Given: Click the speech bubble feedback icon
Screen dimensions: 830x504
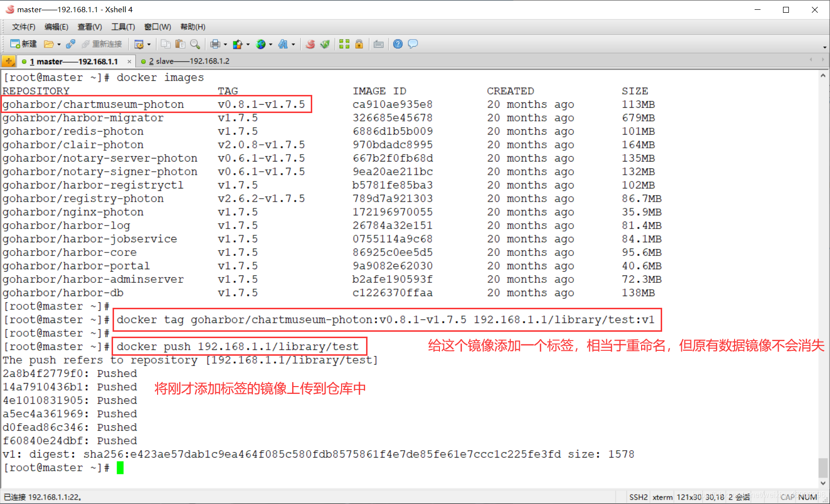Looking at the screenshot, I should tap(413, 44).
